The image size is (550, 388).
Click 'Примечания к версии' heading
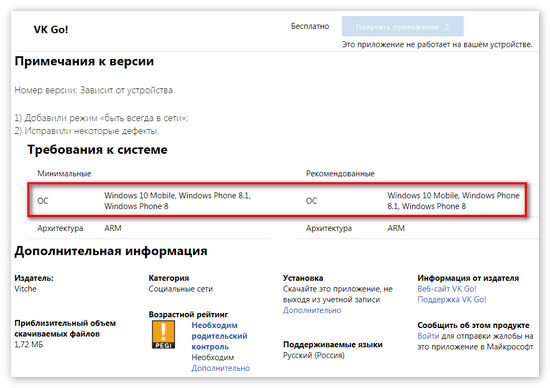(84, 61)
